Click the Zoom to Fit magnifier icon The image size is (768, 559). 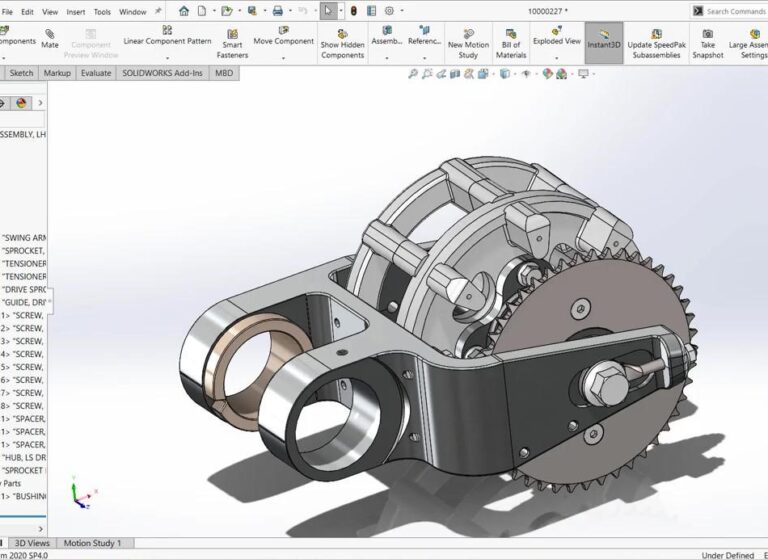[413, 75]
